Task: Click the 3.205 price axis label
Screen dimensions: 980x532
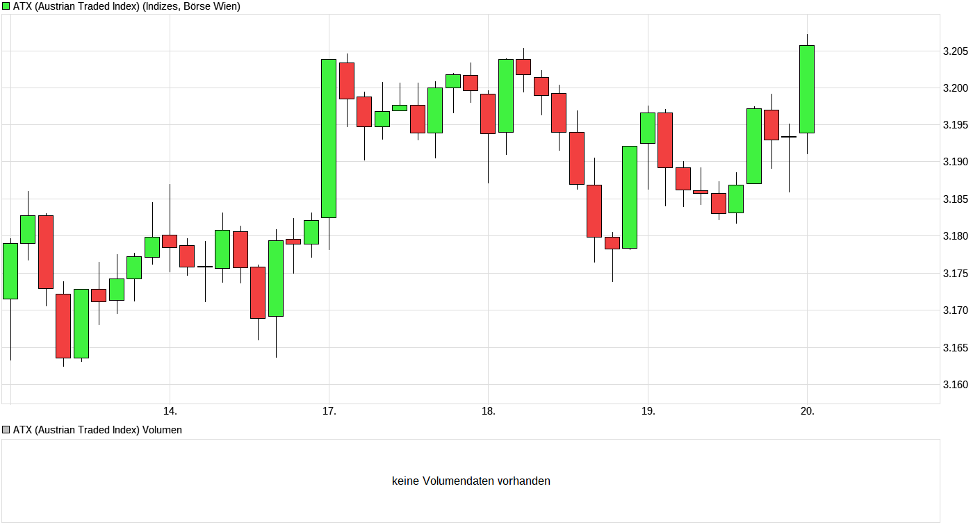Action: (956, 51)
